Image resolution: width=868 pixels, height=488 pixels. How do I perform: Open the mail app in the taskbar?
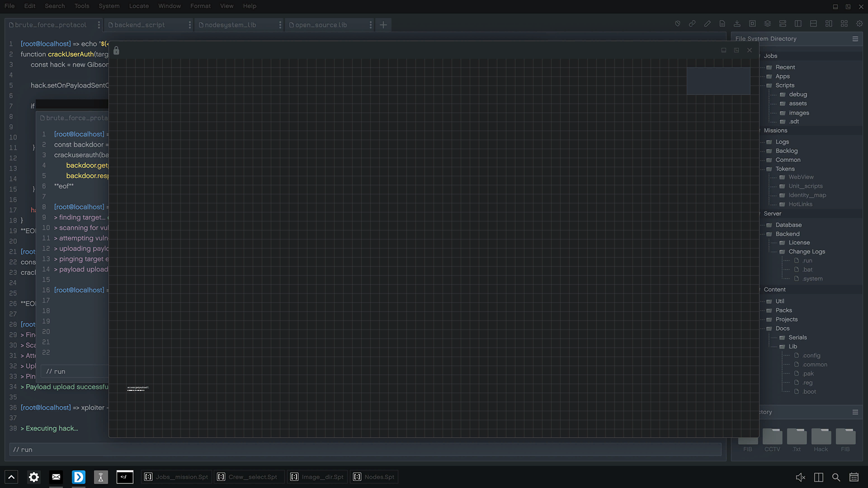(56, 477)
